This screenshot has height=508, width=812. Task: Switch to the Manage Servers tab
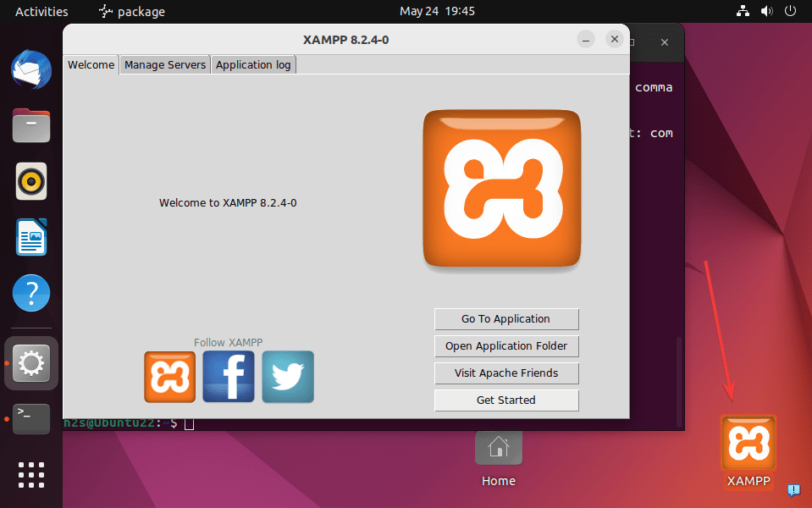(x=165, y=64)
